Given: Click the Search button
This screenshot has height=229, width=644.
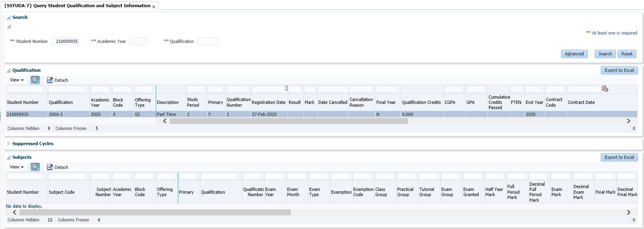Looking at the screenshot, I should (605, 54).
